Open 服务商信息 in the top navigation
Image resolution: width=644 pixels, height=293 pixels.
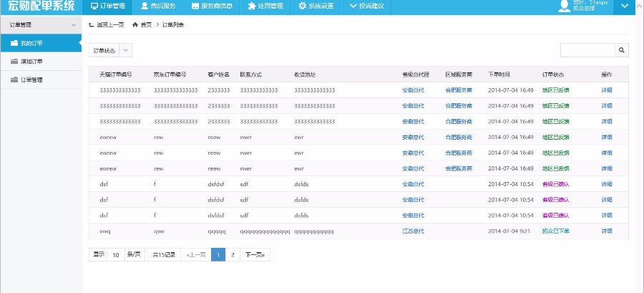pyautogui.click(x=211, y=6)
